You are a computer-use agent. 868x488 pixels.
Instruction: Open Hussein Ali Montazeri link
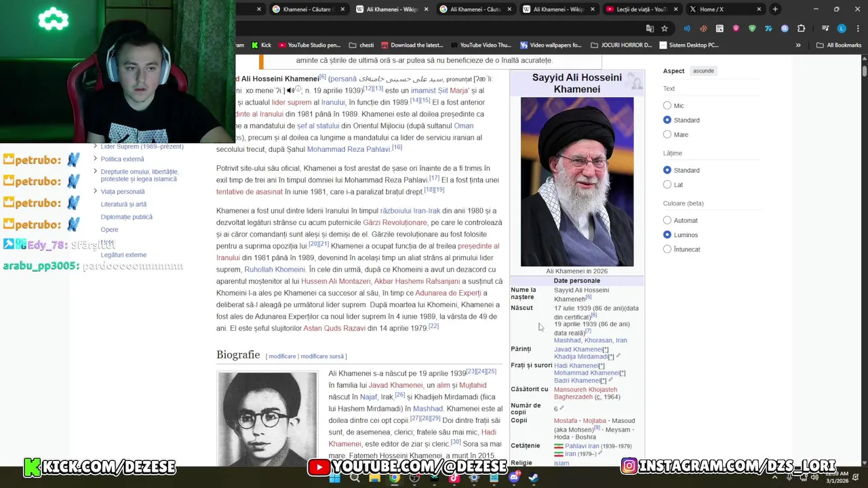[x=336, y=281]
